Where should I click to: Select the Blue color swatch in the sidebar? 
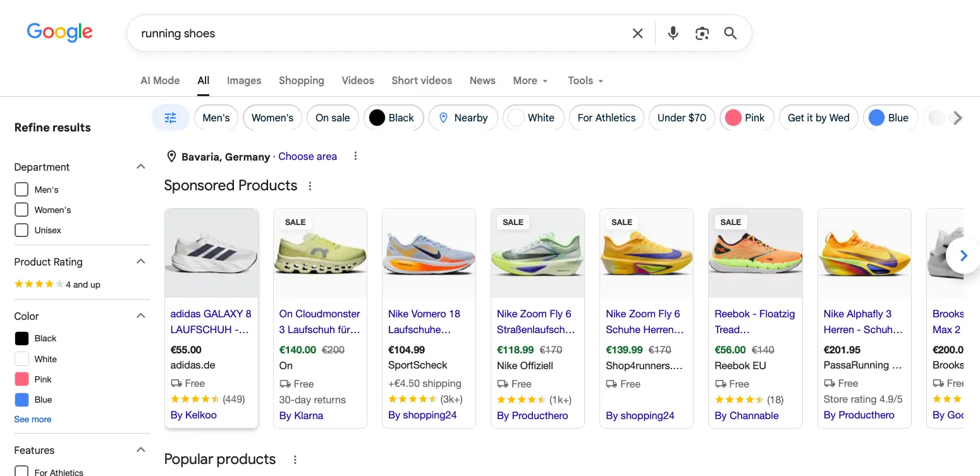pyautogui.click(x=21, y=400)
